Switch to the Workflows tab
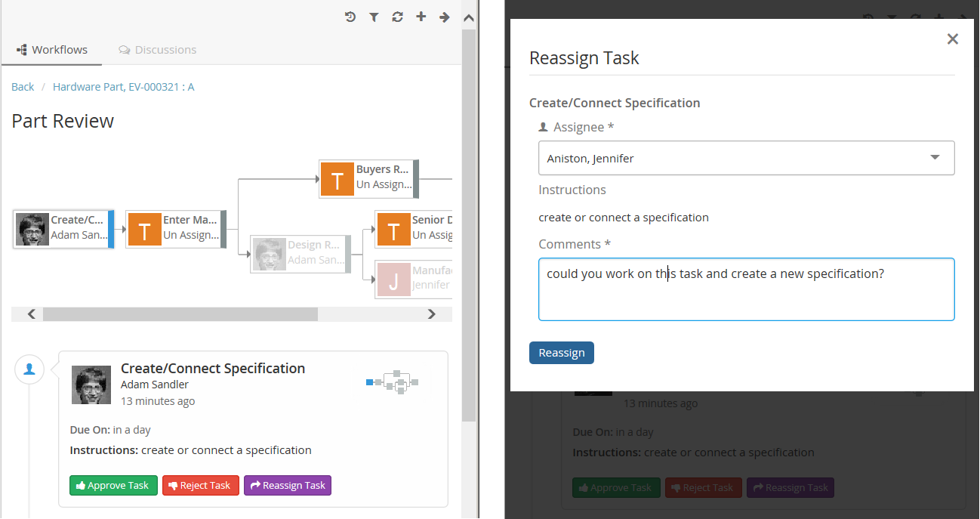The image size is (980, 519). pyautogui.click(x=52, y=50)
